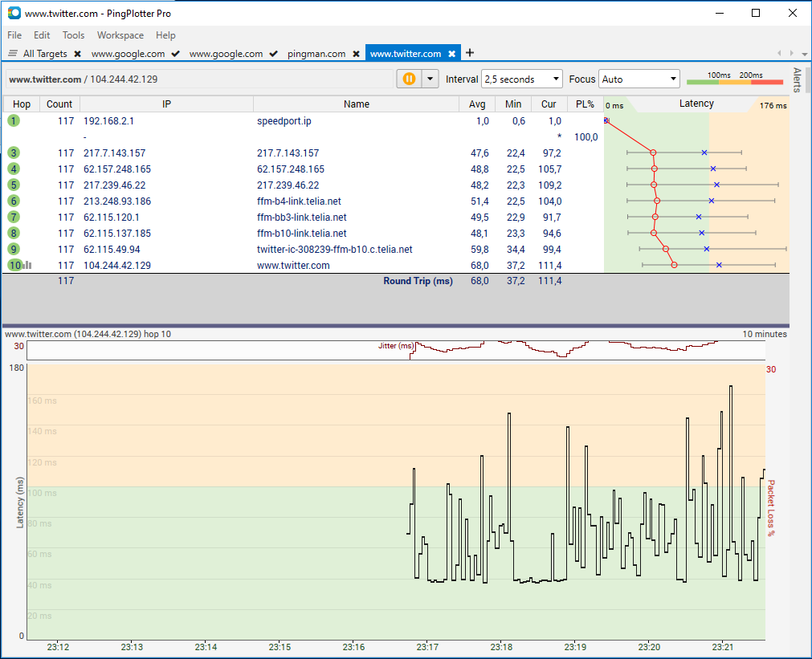The height and width of the screenshot is (659, 812).
Task: Select the 100,0 packet loss value
Action: pos(586,136)
